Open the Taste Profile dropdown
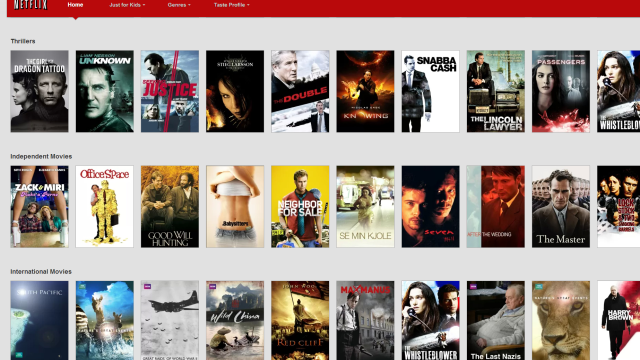This screenshot has width=640, height=360. pos(231,5)
